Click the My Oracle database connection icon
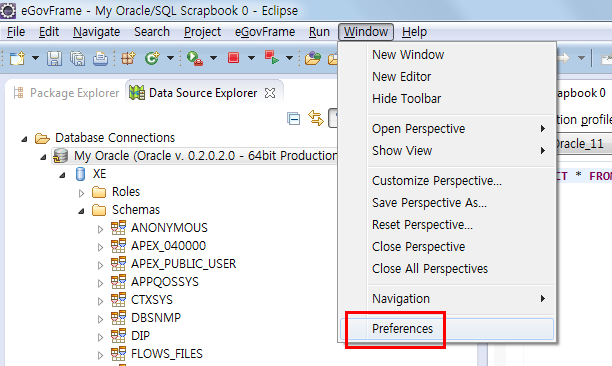Viewport: 612px width, 366px height. pos(60,156)
